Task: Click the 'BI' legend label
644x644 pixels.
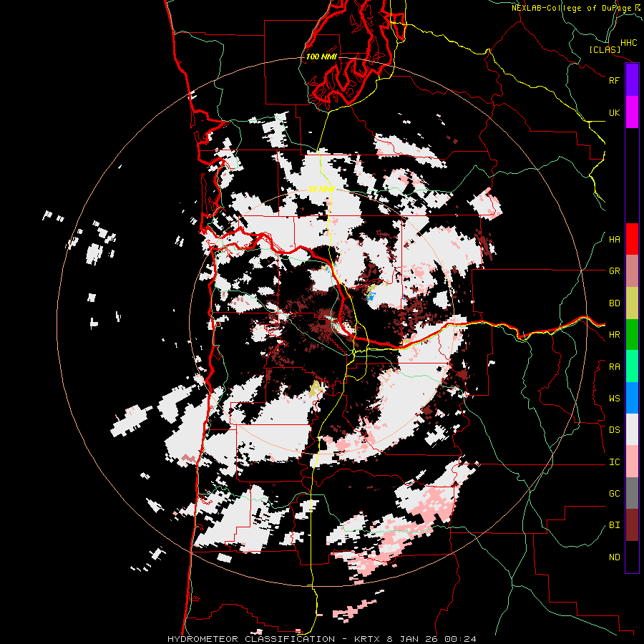Action: coord(614,525)
